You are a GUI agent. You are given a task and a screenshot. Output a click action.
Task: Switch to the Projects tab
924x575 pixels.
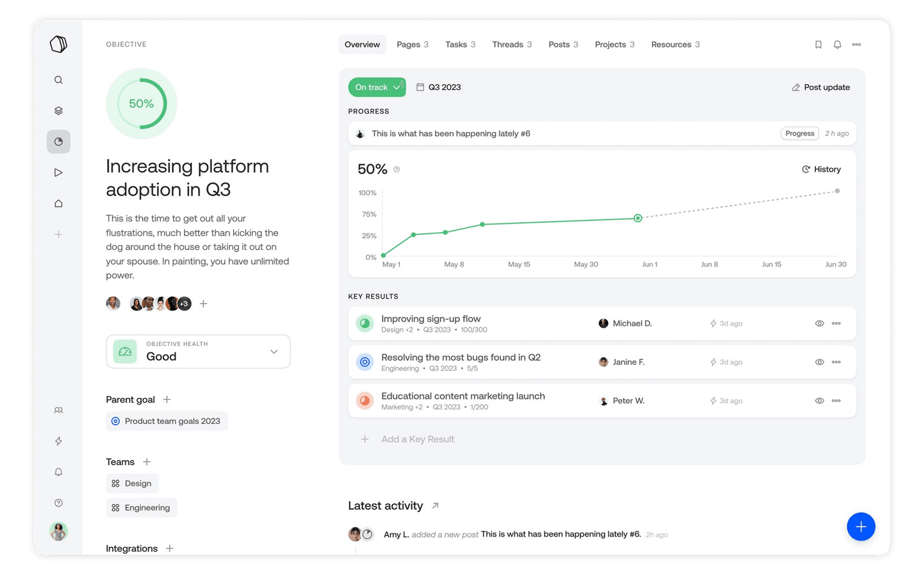pyautogui.click(x=615, y=45)
